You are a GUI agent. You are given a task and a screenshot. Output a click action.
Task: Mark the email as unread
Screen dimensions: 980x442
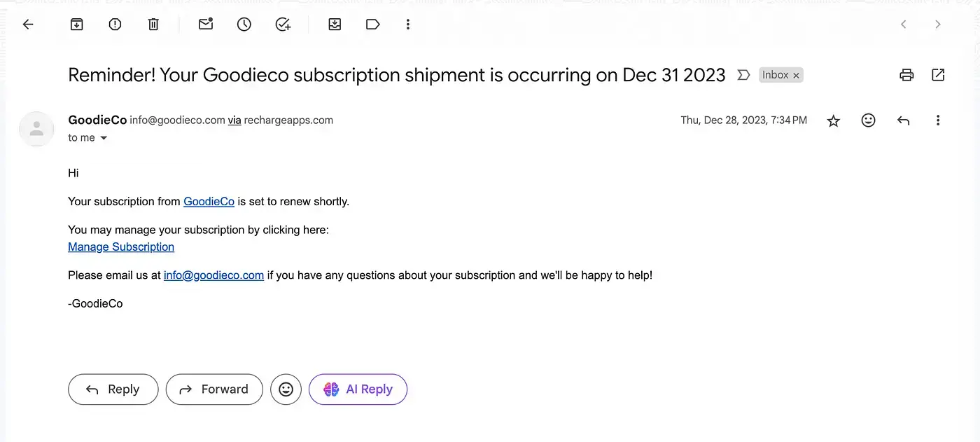coord(205,25)
